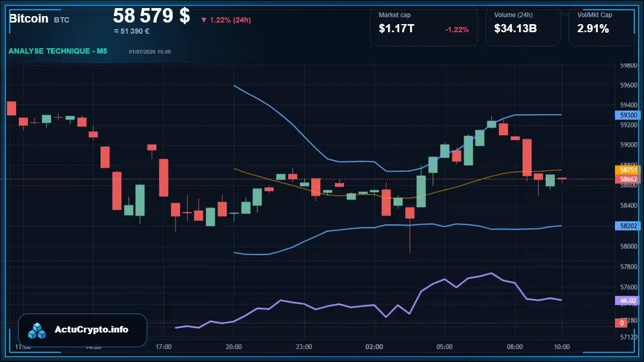
Task: Click the 08:00 time axis label
Action: point(515,347)
